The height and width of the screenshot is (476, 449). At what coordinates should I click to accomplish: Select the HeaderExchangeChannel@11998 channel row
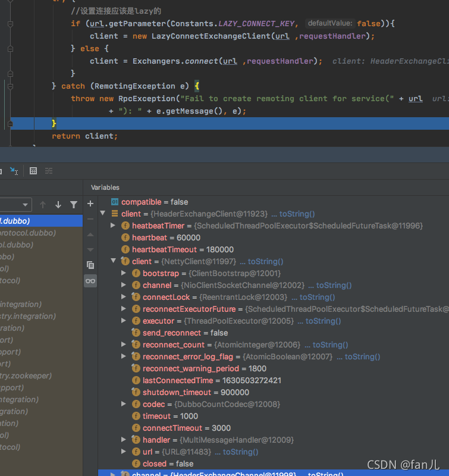coord(274,473)
